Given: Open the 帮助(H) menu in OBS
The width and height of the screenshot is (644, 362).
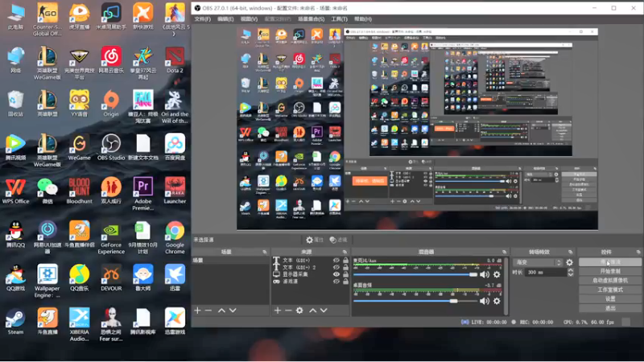Looking at the screenshot, I should click(x=363, y=19).
